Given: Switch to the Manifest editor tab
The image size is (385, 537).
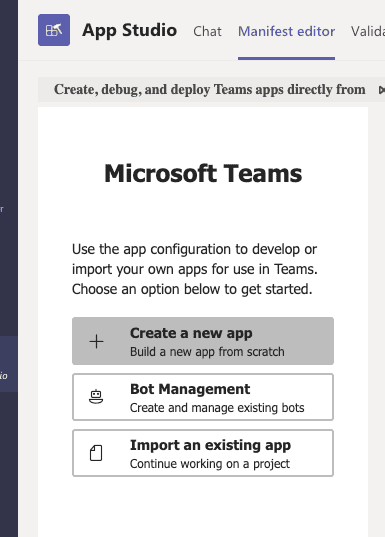Looking at the screenshot, I should 286,32.
